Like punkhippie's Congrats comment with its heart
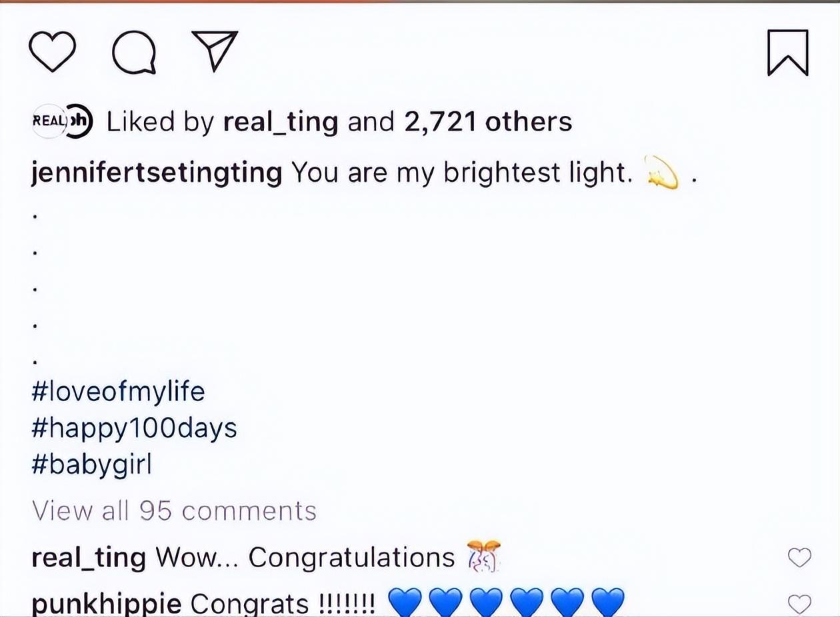 pos(799,604)
